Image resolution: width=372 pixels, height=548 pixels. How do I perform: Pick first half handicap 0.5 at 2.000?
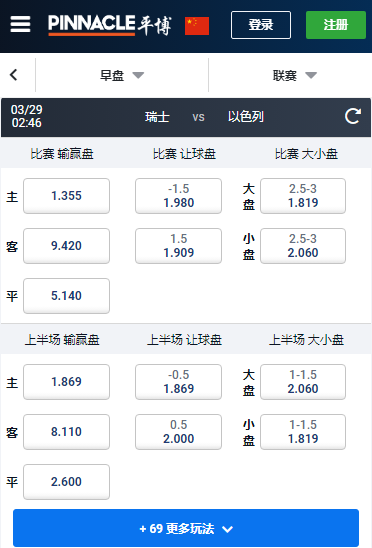click(178, 432)
